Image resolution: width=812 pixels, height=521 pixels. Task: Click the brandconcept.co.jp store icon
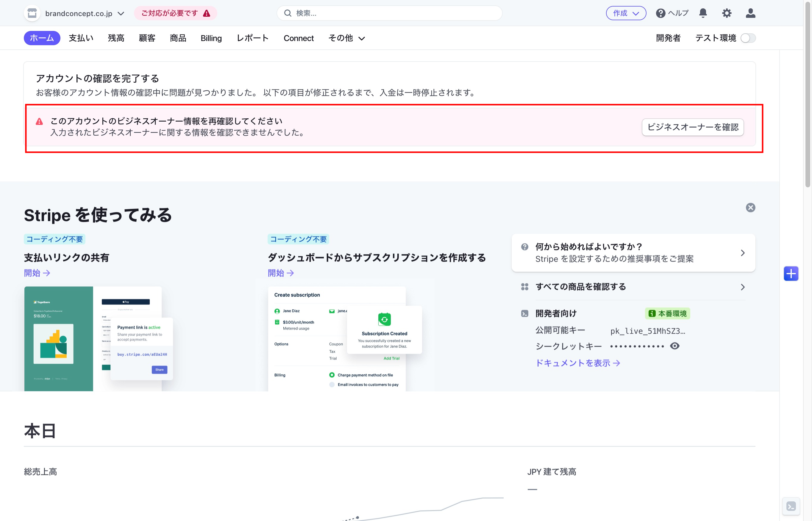(32, 13)
